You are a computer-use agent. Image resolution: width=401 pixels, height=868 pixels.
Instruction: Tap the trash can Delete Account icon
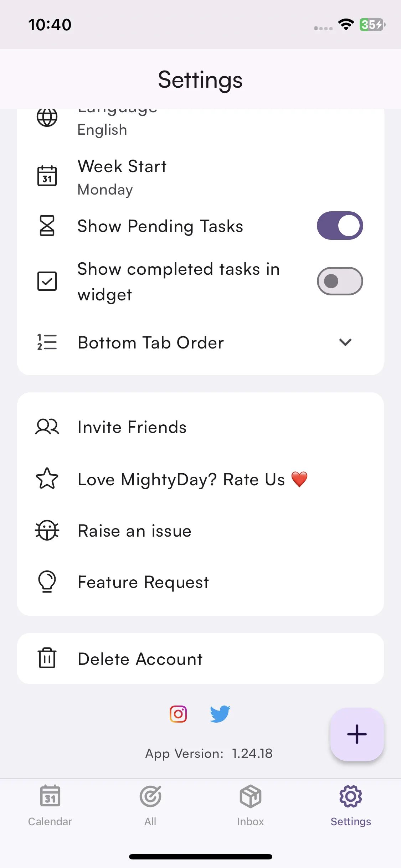click(47, 658)
